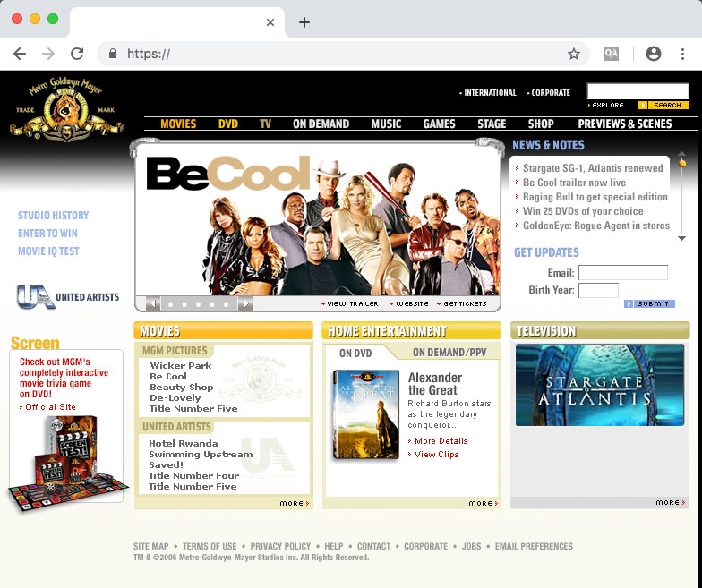The height and width of the screenshot is (588, 702).
Task: Open the On Demand navigation item
Action: 321,124
